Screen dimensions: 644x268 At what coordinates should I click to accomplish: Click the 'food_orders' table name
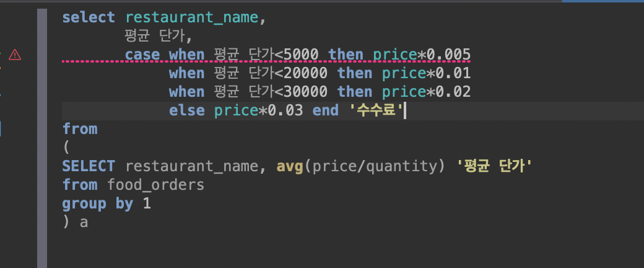[155, 185]
